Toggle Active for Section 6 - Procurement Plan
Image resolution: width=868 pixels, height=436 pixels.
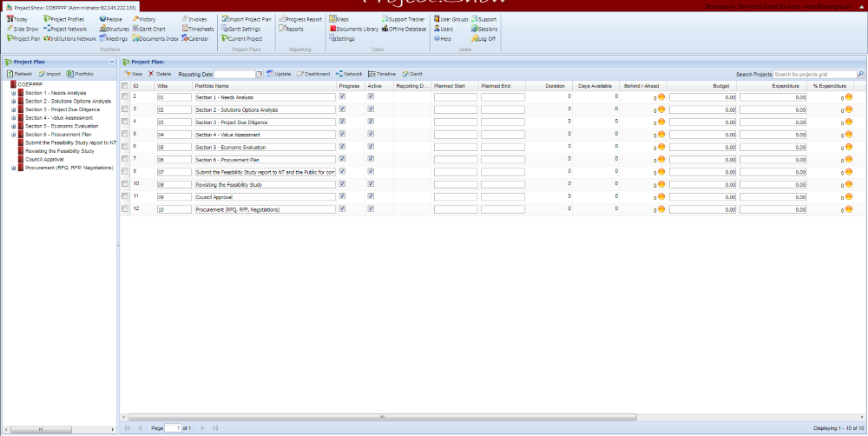coord(371,159)
